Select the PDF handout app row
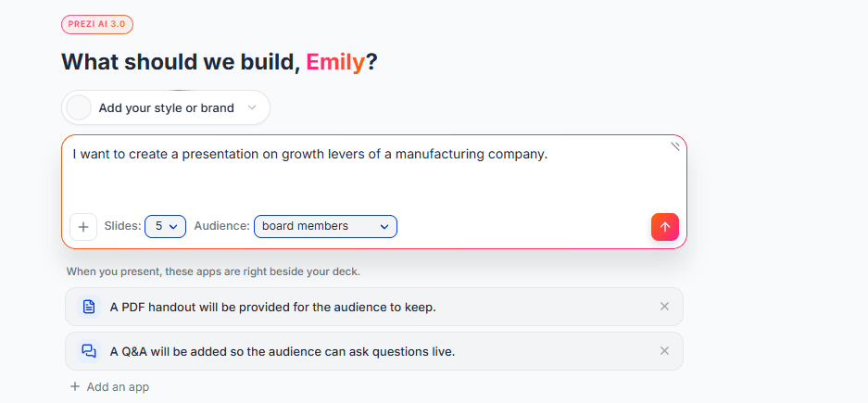868x403 pixels. pyautogui.click(x=374, y=307)
